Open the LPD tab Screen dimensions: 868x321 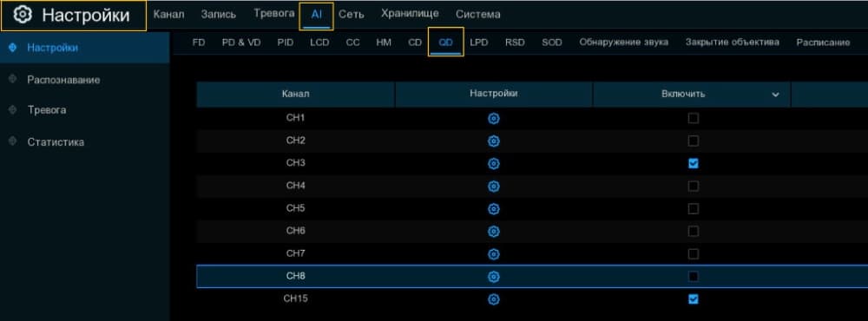click(x=479, y=42)
